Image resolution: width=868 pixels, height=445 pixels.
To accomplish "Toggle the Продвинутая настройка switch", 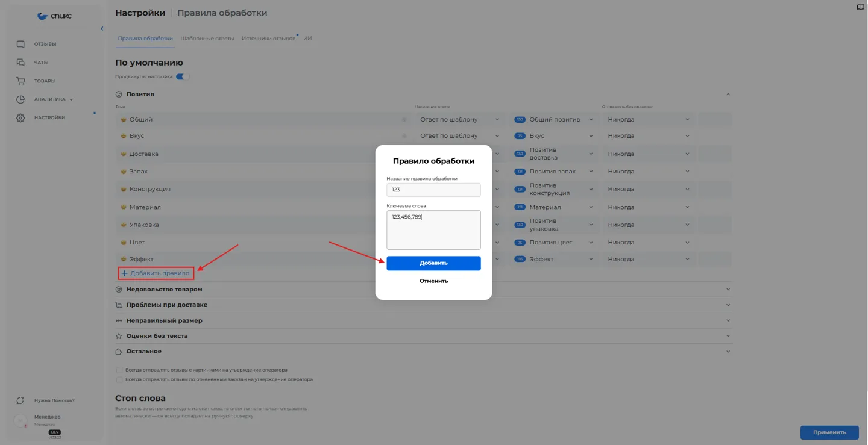I will tap(183, 76).
